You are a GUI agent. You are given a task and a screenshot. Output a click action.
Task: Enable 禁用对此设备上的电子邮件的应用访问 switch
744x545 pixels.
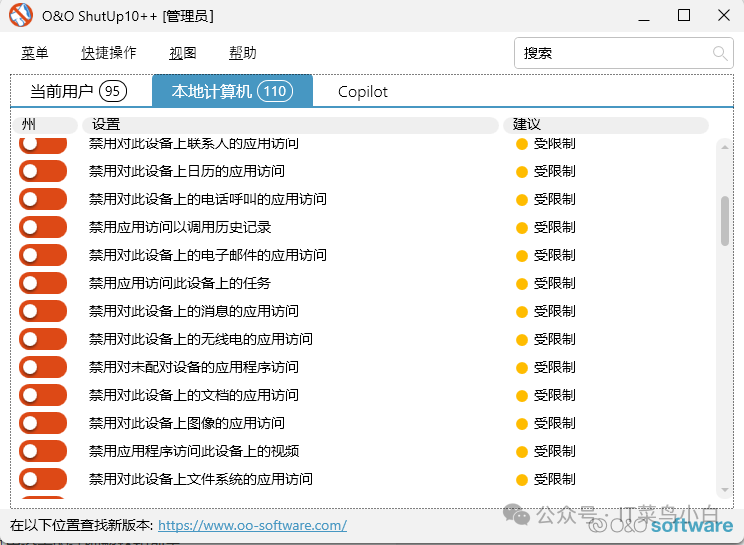pos(43,255)
